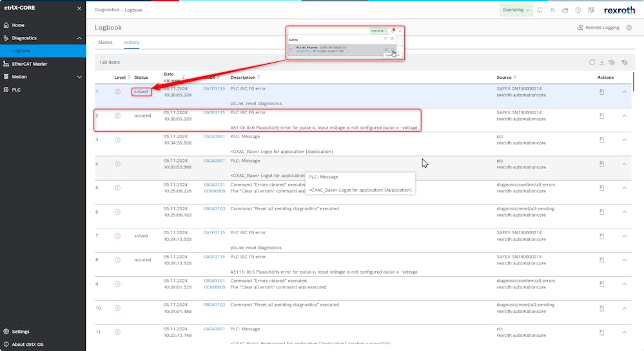The image size is (644, 351).
Task: Click the document action icon for row 9
Action: tap(601, 284)
